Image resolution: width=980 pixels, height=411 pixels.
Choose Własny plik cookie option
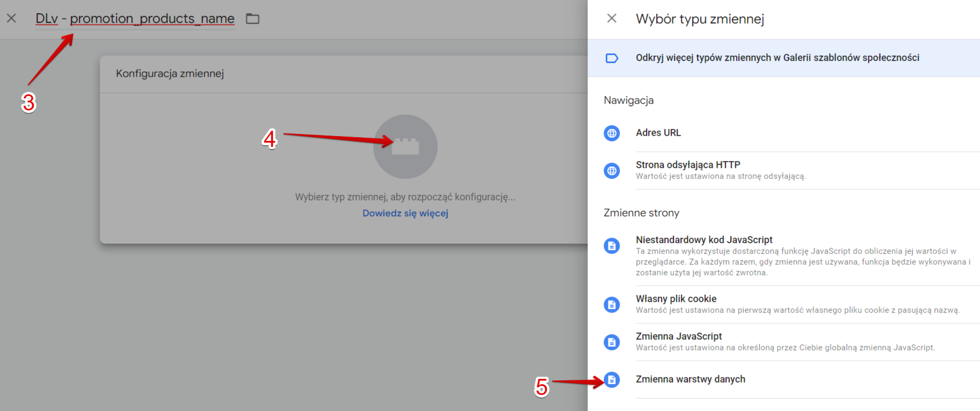point(784,304)
